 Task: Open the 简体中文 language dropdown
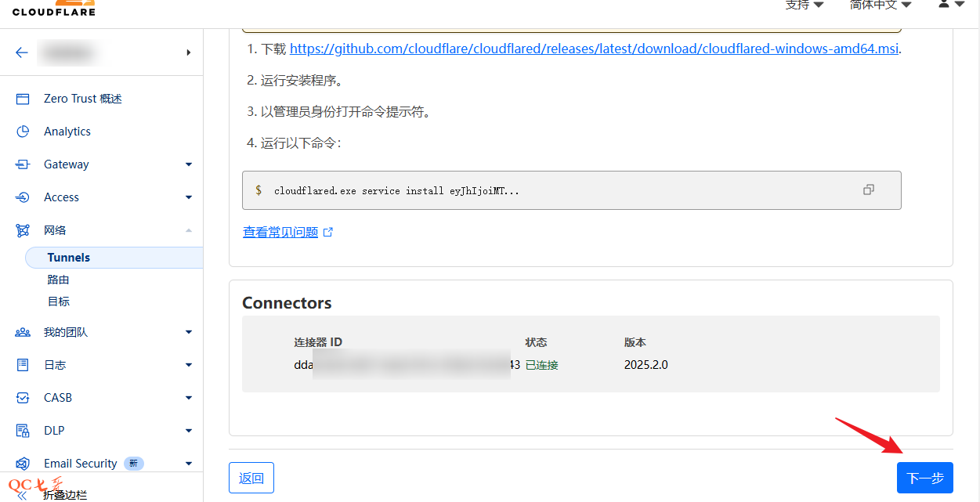pos(881,5)
